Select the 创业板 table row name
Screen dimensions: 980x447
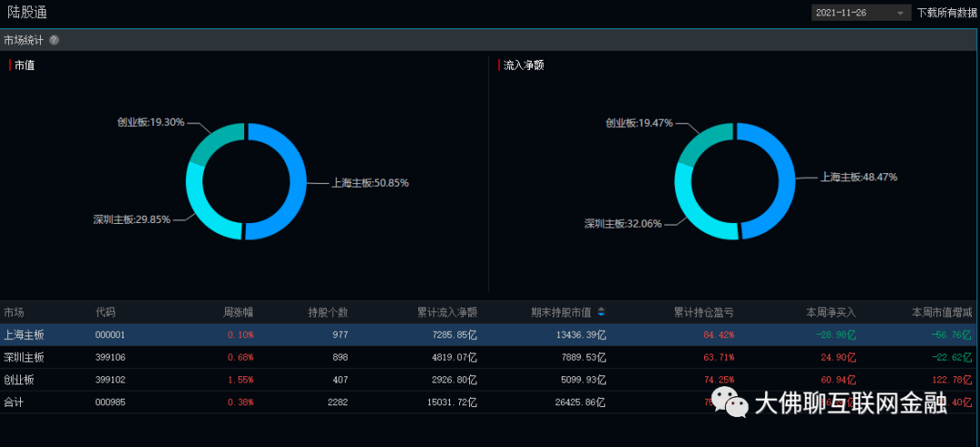(x=19, y=380)
